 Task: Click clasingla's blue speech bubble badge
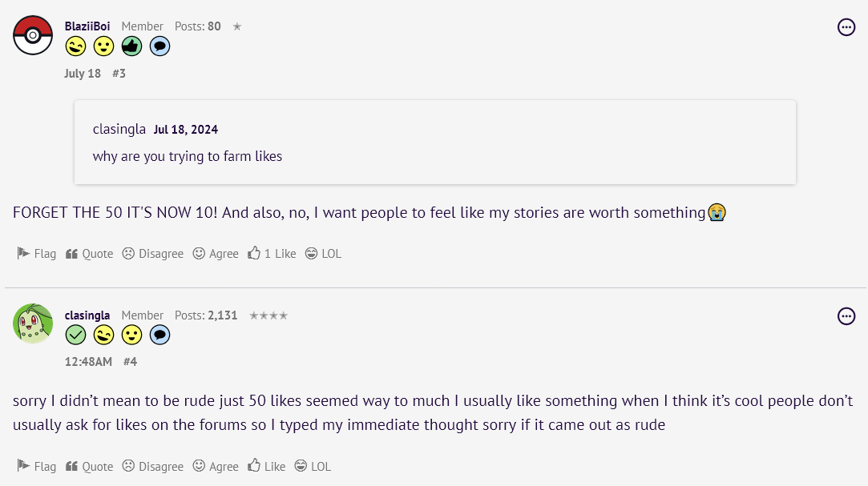pos(159,335)
